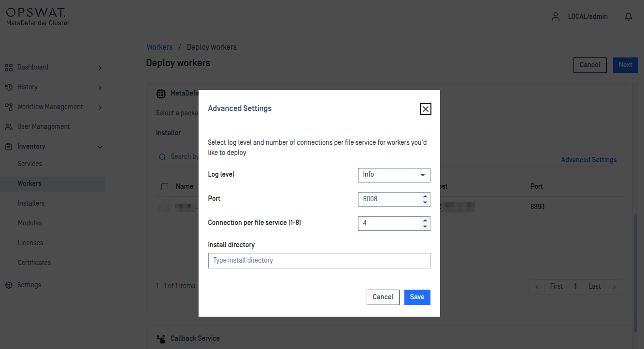Tick the Name column select-all checkbox
Screen dimensions: 644x349
[x=165, y=187]
